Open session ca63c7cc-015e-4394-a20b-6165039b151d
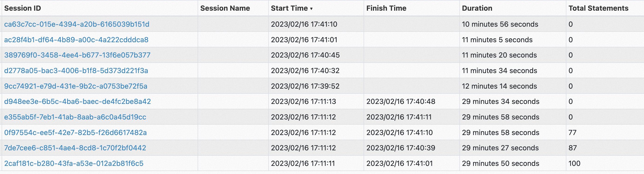644x174 pixels. point(77,24)
